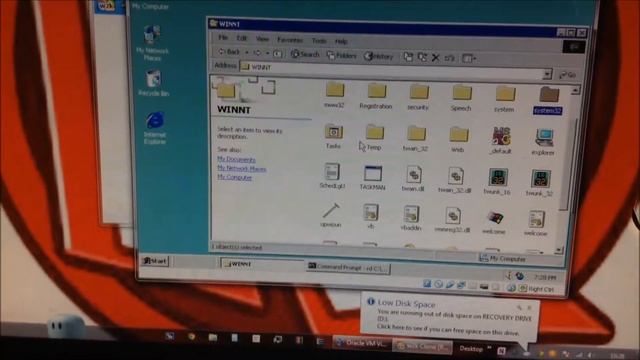Select the twain.dll file
The height and width of the screenshot is (360, 640).
413,179
